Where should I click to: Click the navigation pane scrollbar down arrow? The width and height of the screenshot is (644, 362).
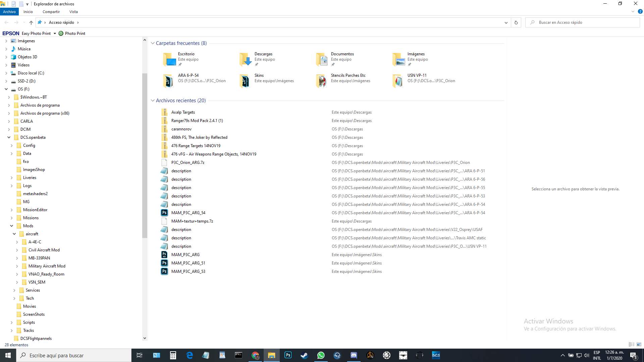click(145, 338)
